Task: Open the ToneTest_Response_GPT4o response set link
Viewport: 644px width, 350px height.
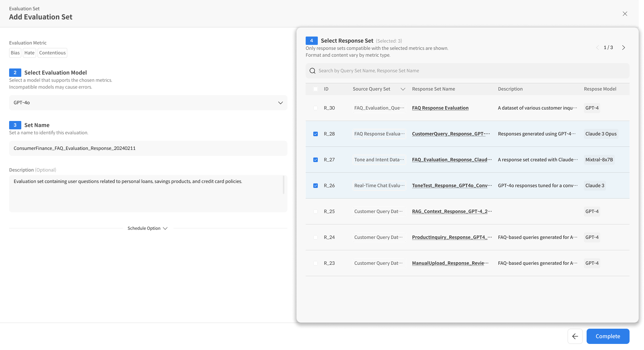Action: point(452,186)
